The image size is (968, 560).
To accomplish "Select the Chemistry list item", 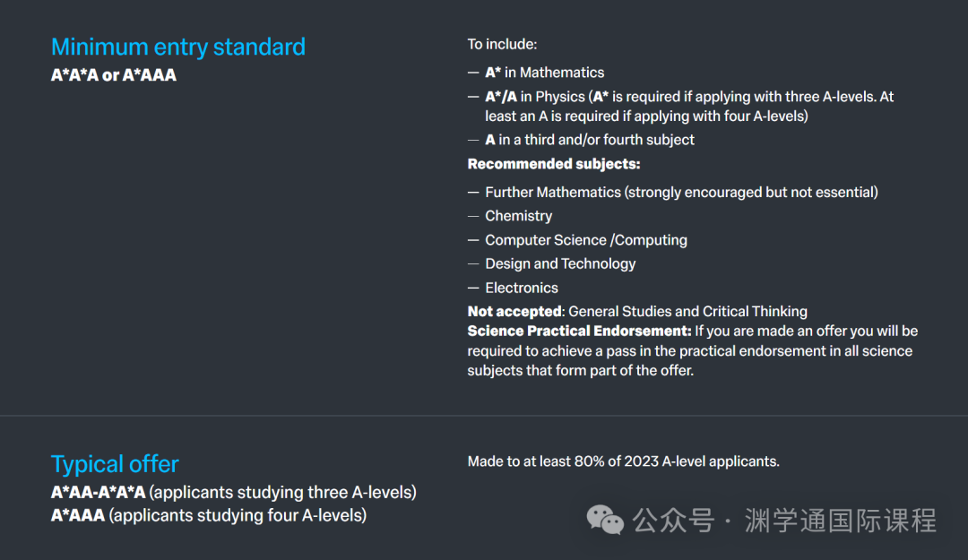I will click(x=518, y=216).
